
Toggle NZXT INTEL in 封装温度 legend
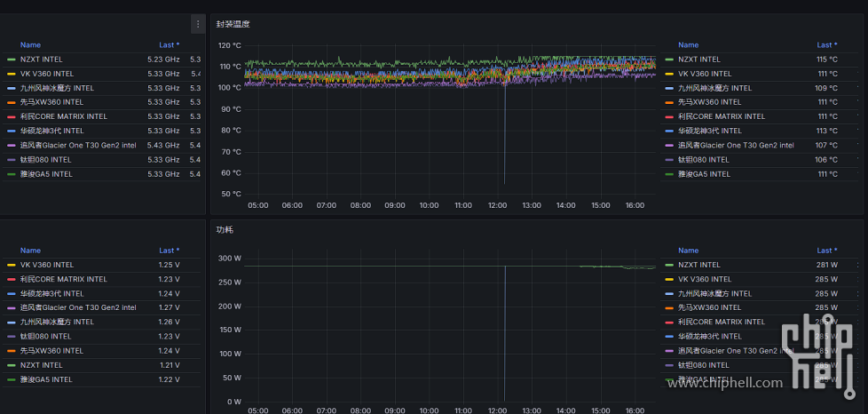click(699, 60)
